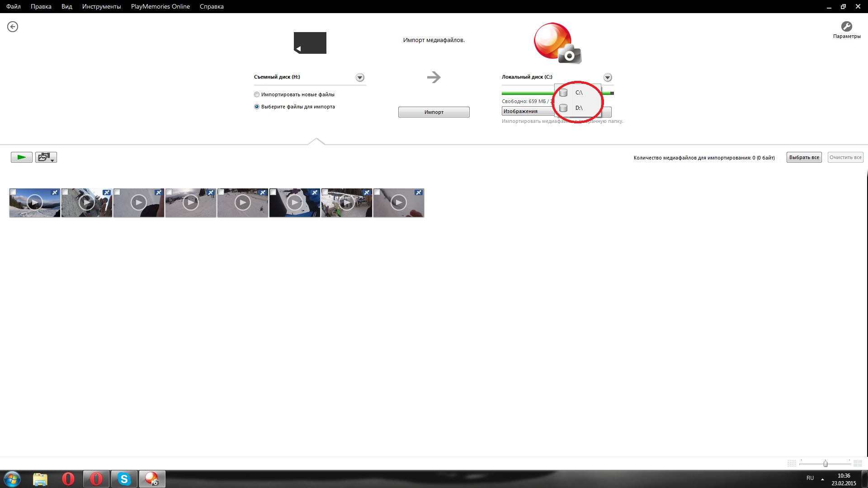868x488 pixels.
Task: Open the media filter icon button
Action: [46, 157]
